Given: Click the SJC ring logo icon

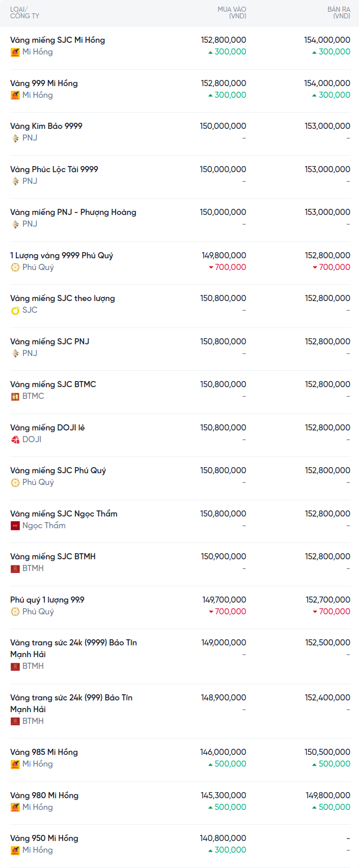Looking at the screenshot, I should point(15,310).
